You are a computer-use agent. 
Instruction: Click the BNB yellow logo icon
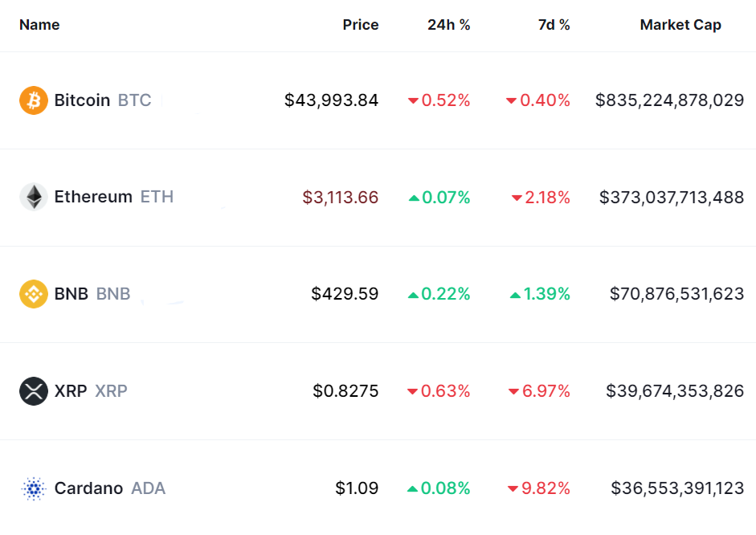coord(34,294)
